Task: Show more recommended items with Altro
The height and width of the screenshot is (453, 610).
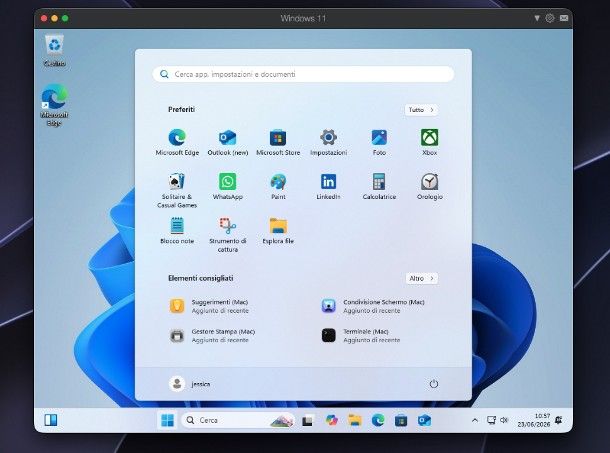Action: (x=421, y=278)
